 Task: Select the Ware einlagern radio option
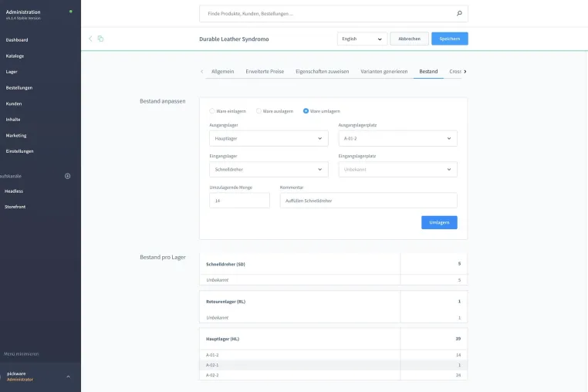pyautogui.click(x=212, y=111)
